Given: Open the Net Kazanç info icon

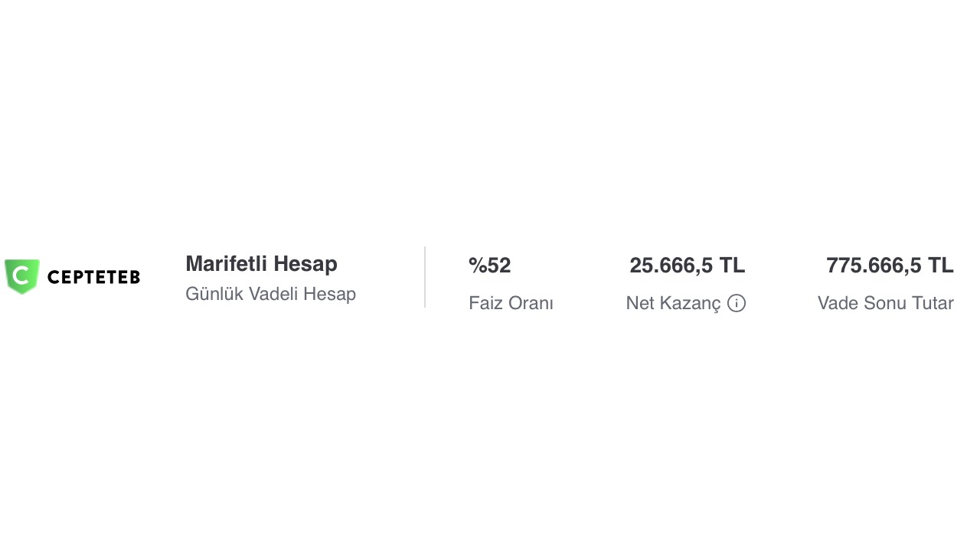Looking at the screenshot, I should pyautogui.click(x=737, y=303).
